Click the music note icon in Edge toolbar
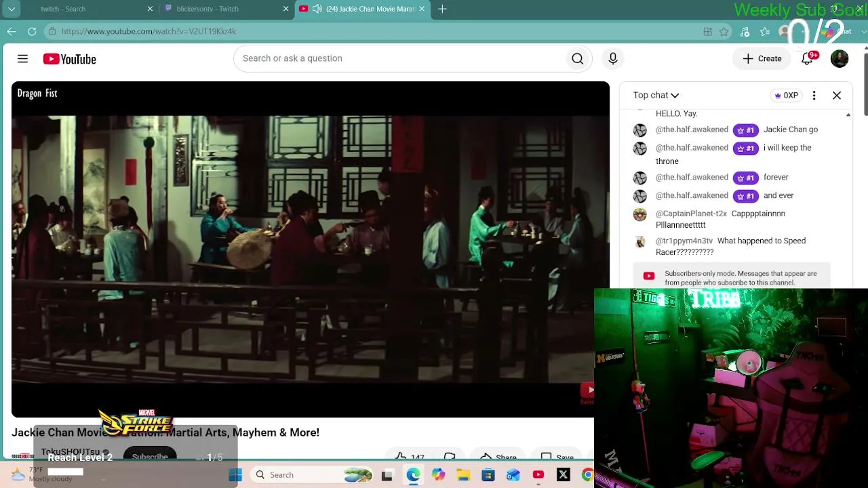The width and height of the screenshot is (868, 488). 745,31
